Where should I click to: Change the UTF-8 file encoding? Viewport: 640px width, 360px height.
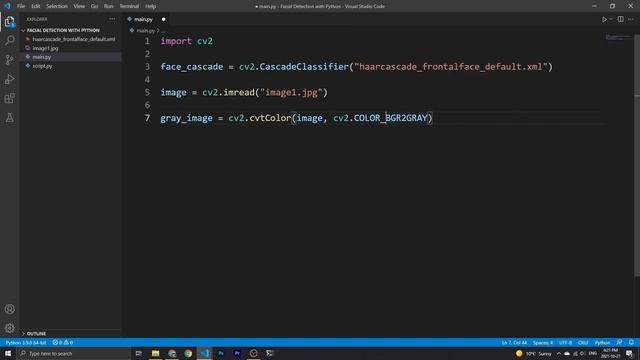tap(565, 342)
